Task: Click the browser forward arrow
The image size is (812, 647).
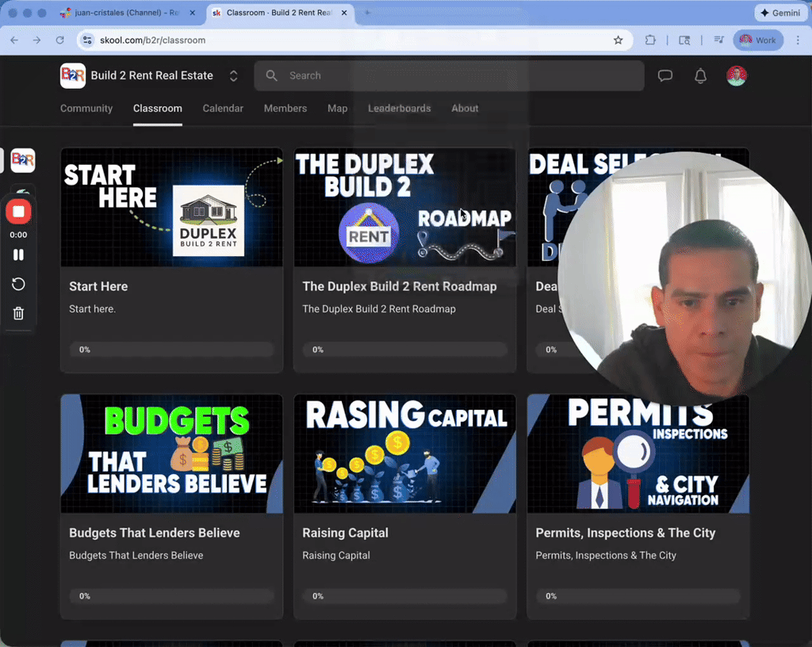Action: pyautogui.click(x=36, y=40)
